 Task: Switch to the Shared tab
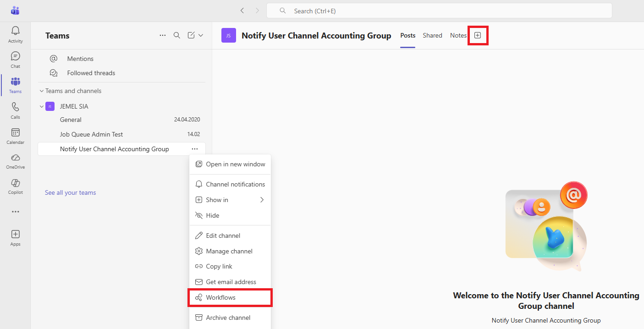click(432, 35)
